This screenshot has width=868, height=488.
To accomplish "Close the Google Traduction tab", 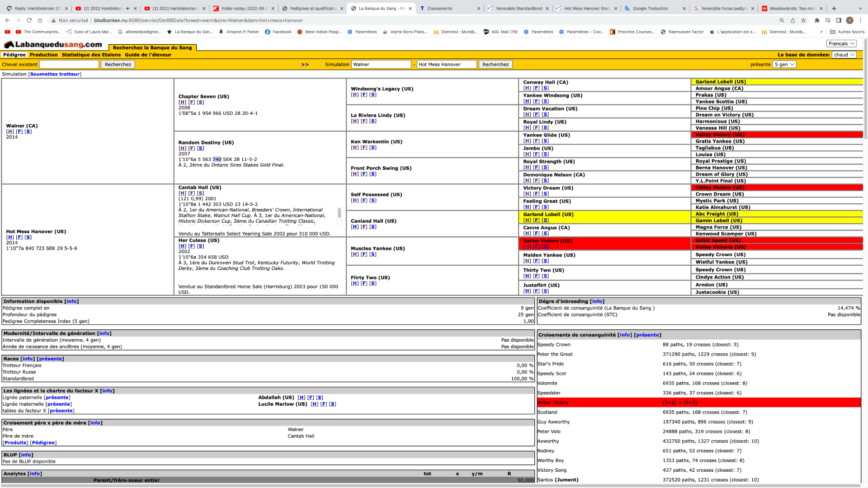I will [684, 8].
